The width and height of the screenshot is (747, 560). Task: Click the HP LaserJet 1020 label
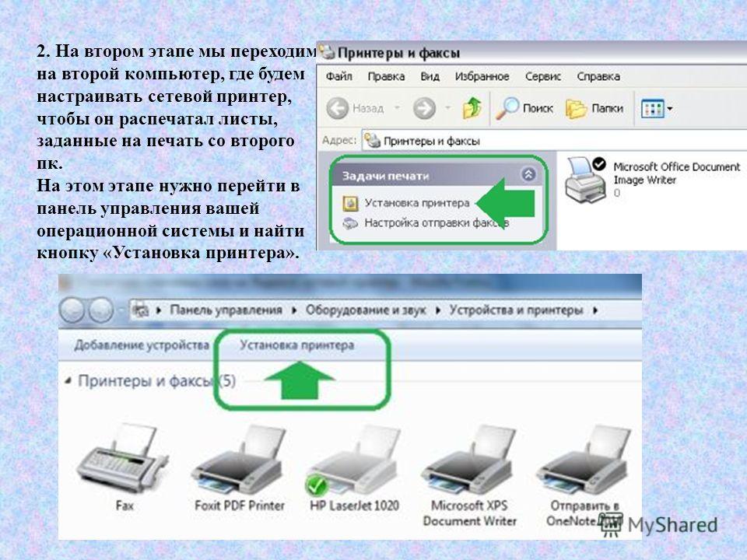pyautogui.click(x=354, y=506)
